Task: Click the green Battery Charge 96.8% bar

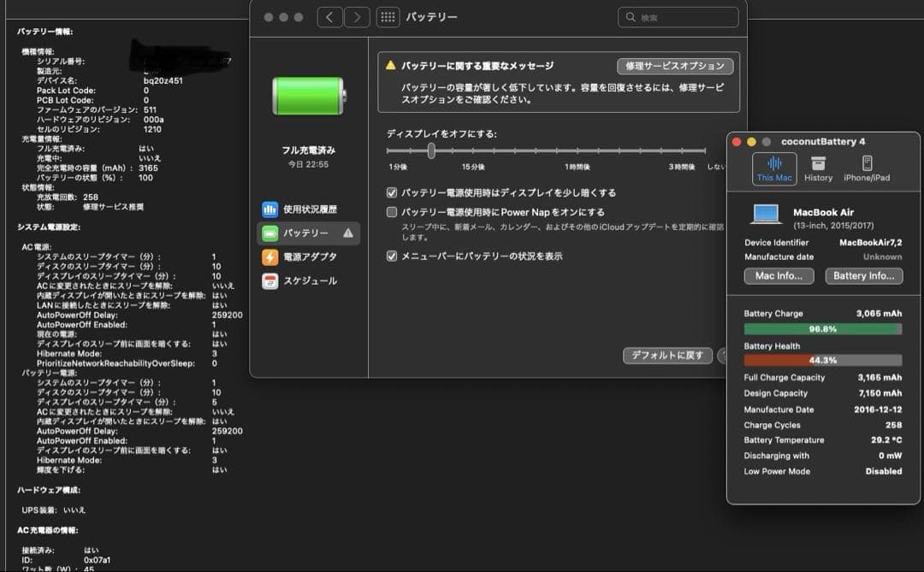Action: pos(823,328)
